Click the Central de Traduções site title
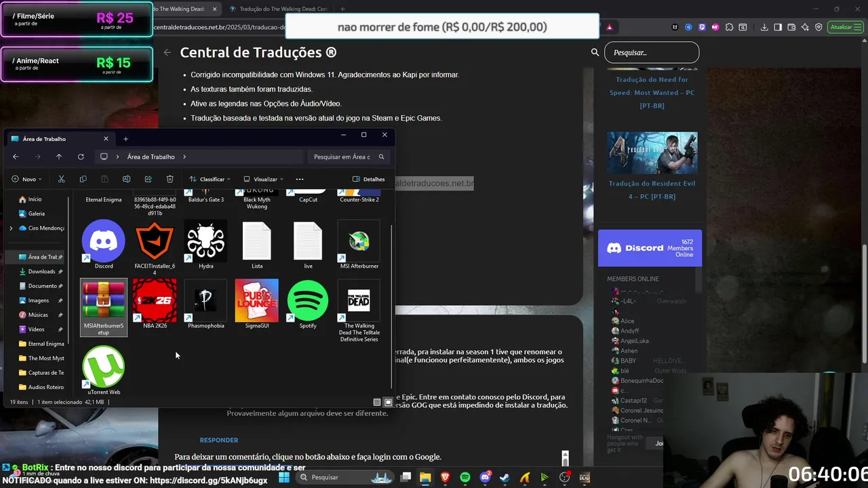 pos(258,52)
